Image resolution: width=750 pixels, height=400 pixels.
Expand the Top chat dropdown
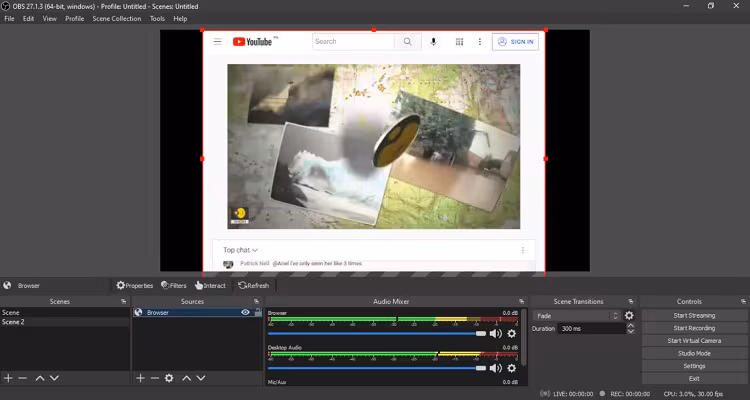coord(241,250)
